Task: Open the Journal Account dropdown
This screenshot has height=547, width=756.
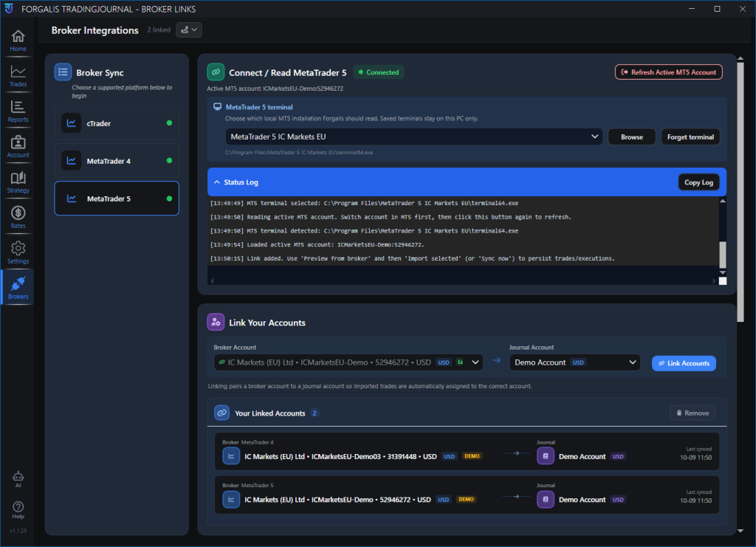Action: 574,362
